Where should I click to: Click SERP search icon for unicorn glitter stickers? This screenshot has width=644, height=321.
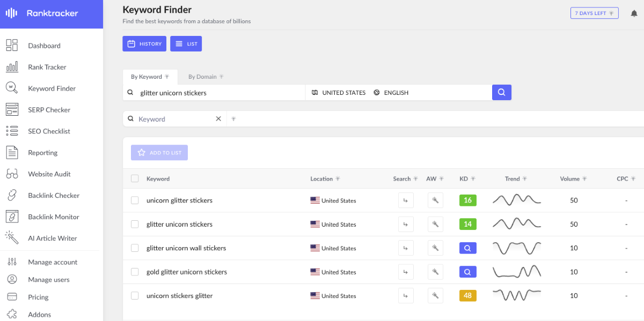406,200
